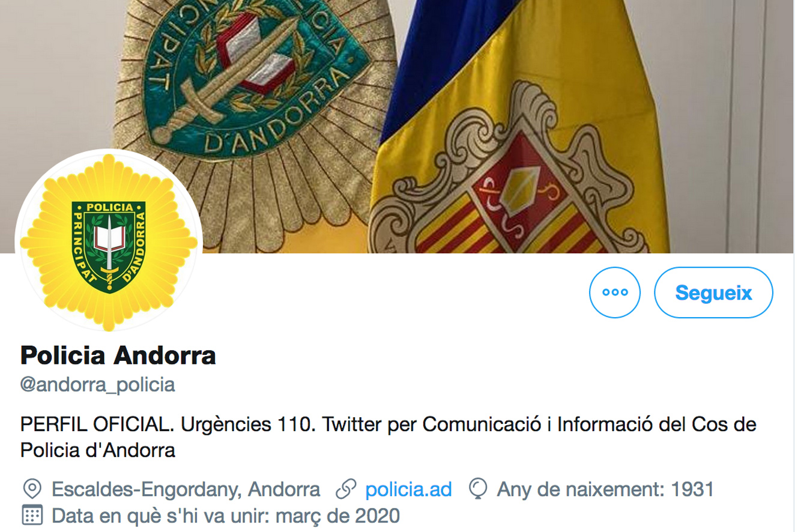The image size is (798, 532).
Task: Click the Segueix follow button
Action: pyautogui.click(x=713, y=292)
